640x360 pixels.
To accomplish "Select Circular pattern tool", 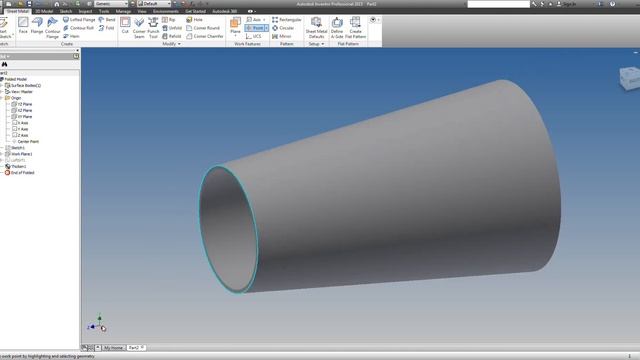I will pyautogui.click(x=283, y=28).
